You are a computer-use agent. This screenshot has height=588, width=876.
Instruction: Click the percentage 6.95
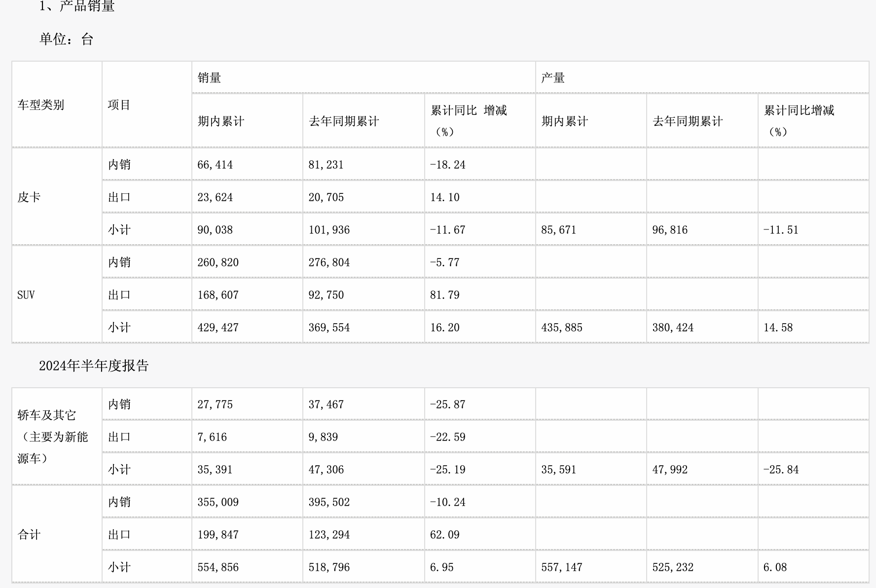tap(442, 567)
